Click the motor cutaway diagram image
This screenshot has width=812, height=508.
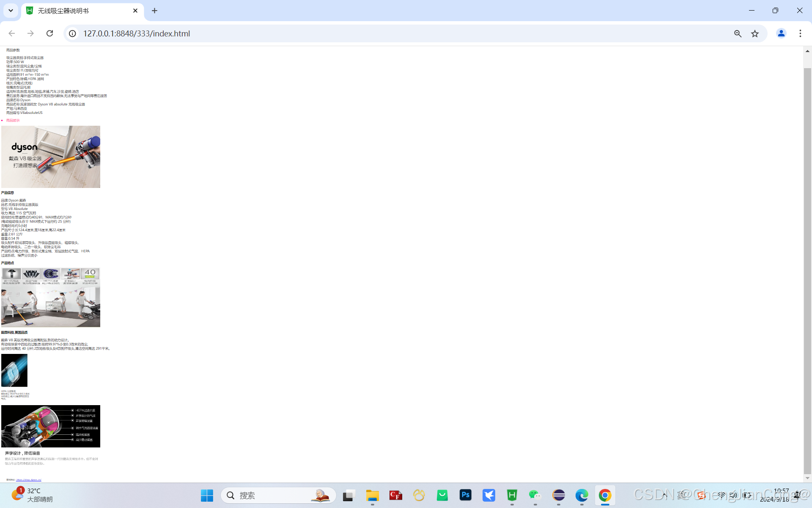click(51, 426)
